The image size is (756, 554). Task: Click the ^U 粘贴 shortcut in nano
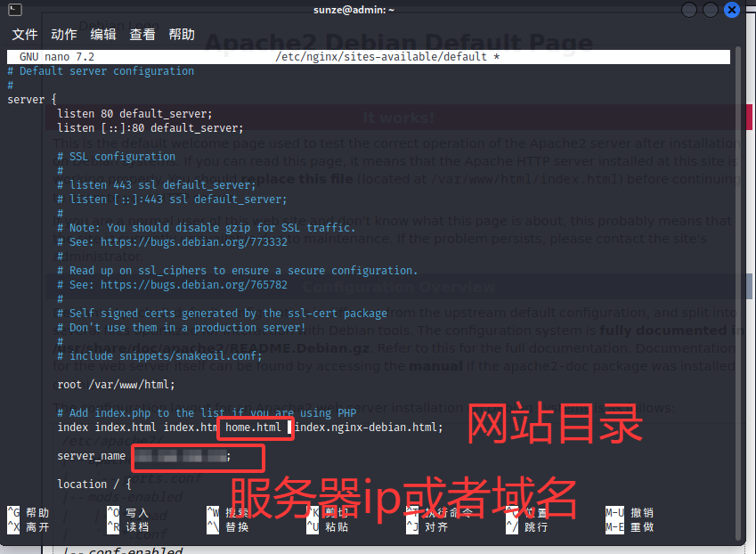(x=328, y=527)
